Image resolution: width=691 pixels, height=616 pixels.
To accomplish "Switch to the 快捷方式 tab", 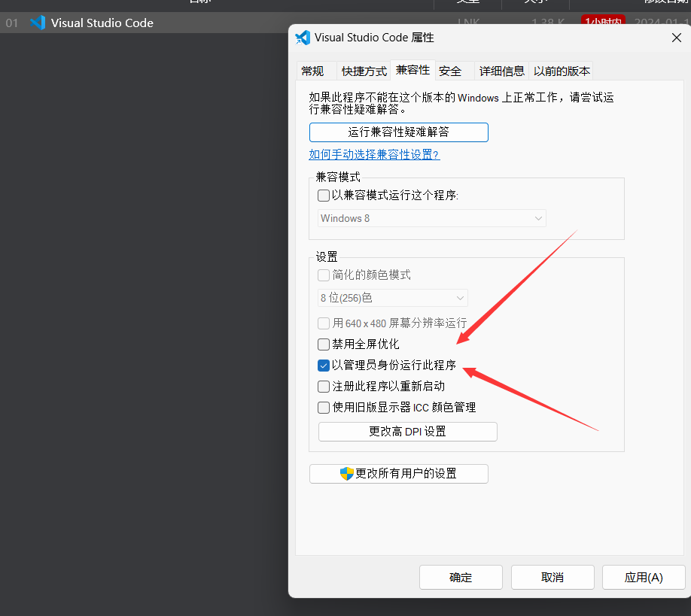I will [364, 71].
